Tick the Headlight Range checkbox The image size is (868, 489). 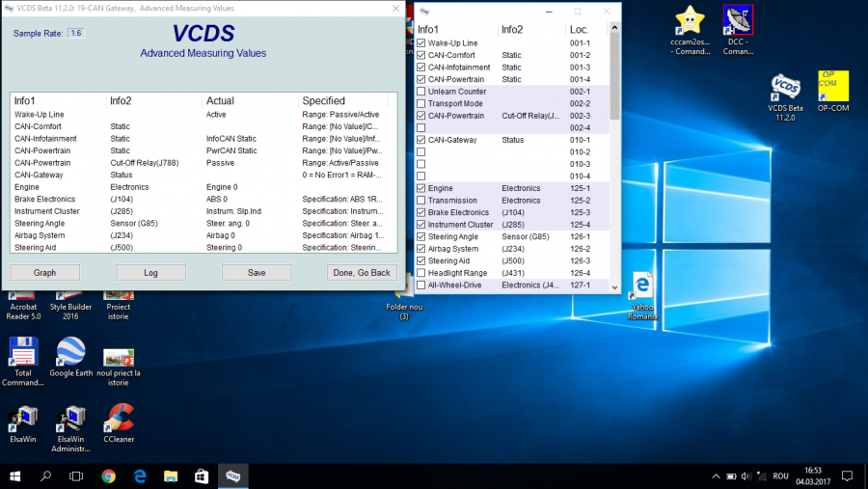tap(420, 273)
